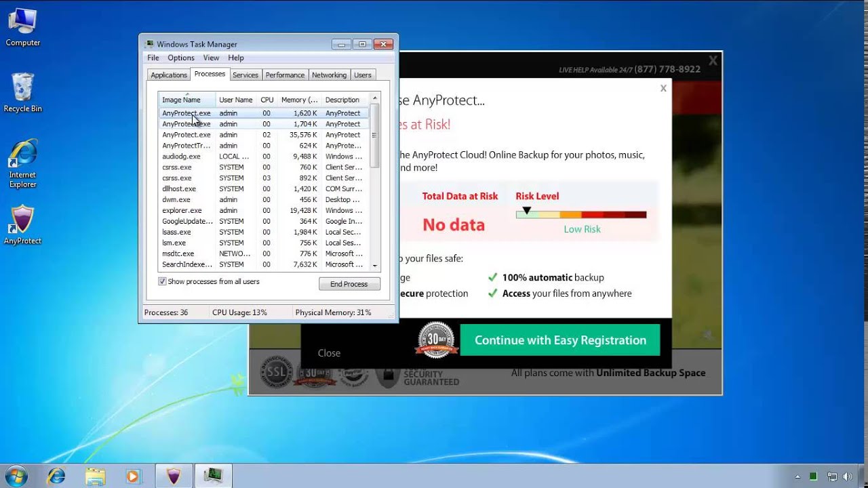Select the SearchIndexe... process
The image size is (868, 488).
pyautogui.click(x=264, y=264)
